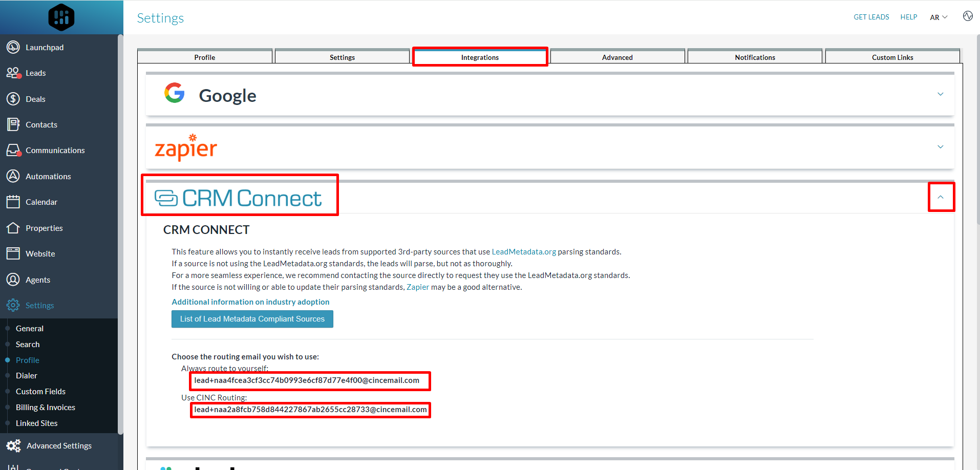This screenshot has width=980, height=470.
Task: Select the Use CINC Routing email
Action: pos(310,410)
